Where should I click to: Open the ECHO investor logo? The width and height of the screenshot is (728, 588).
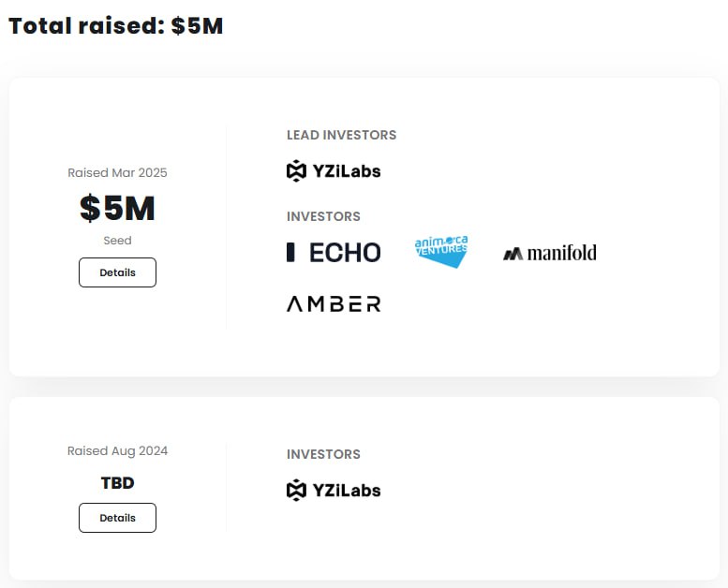click(334, 253)
